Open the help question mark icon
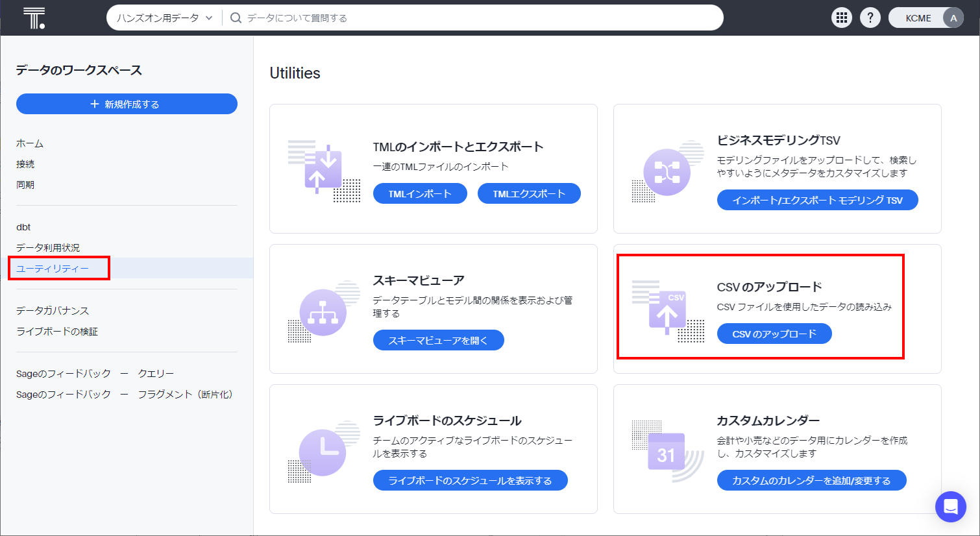The width and height of the screenshot is (980, 536). [870, 18]
